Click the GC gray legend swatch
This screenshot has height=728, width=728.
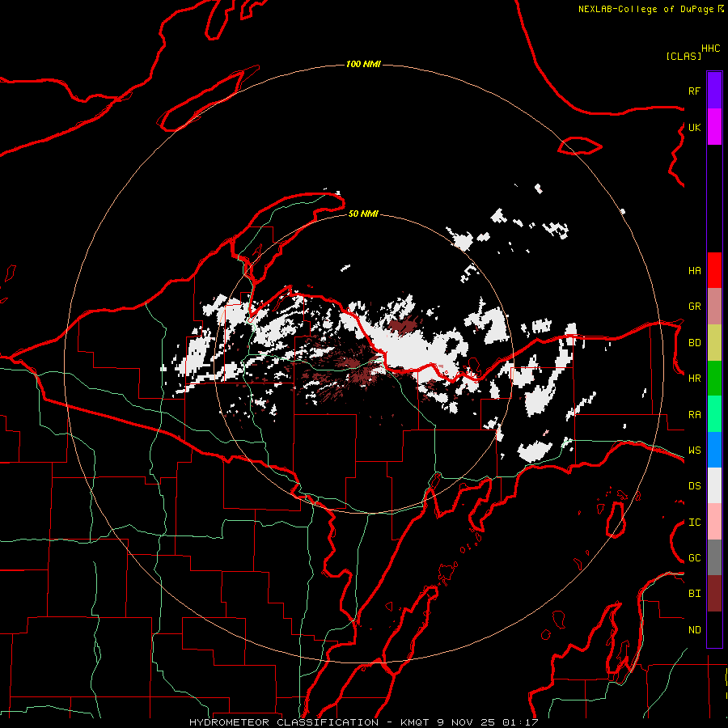pos(714,557)
